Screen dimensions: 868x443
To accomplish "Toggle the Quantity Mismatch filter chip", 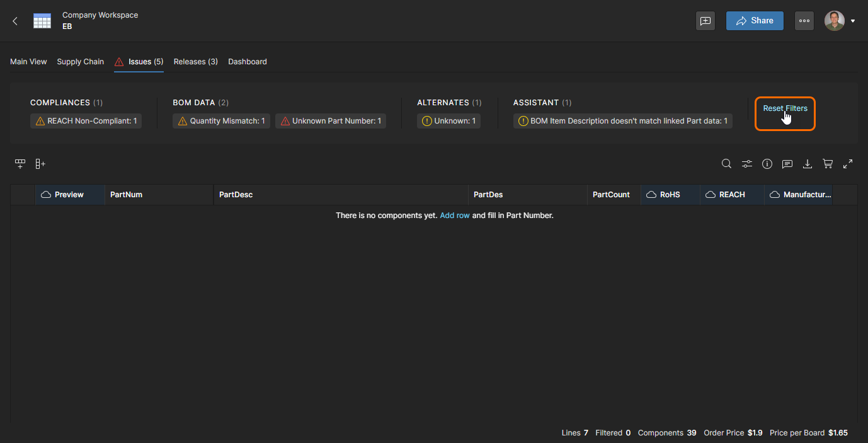I will pos(221,121).
